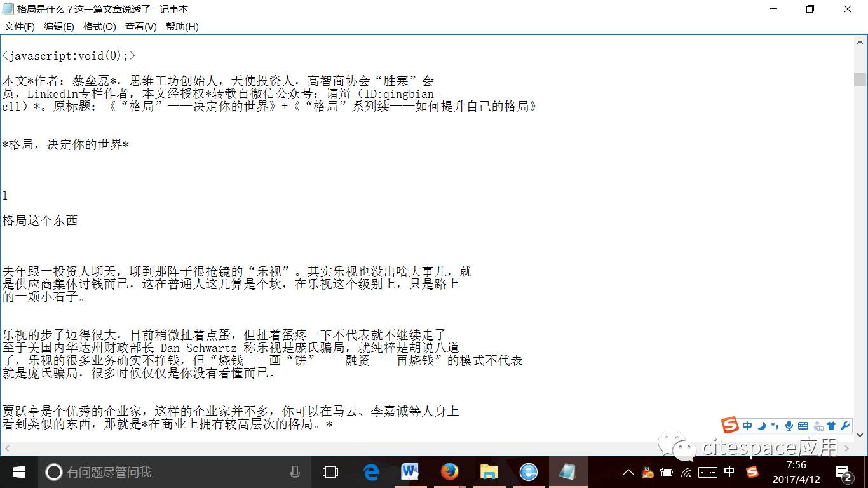Open Task View on the taskbar
This screenshot has height=488, width=868.
(330, 472)
